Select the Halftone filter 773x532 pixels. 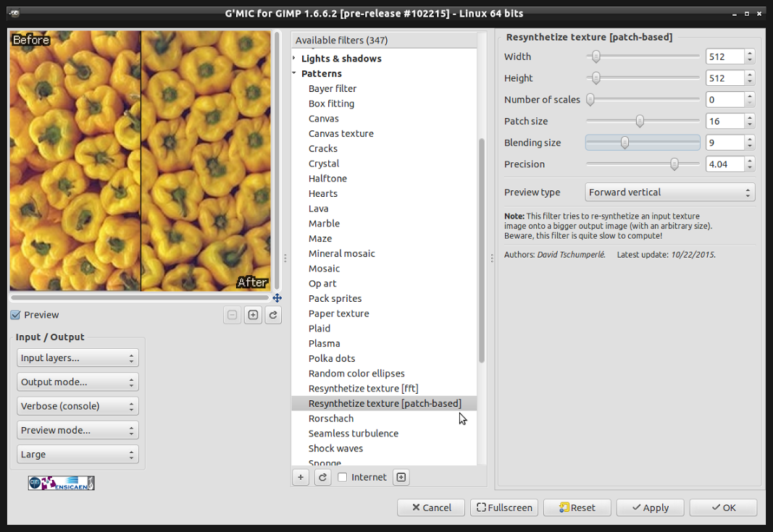(x=328, y=178)
